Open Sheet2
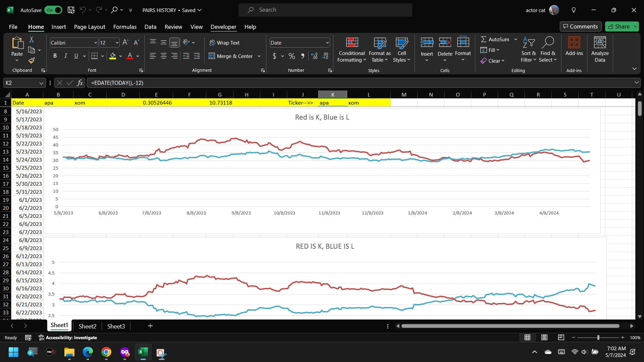 [87, 326]
